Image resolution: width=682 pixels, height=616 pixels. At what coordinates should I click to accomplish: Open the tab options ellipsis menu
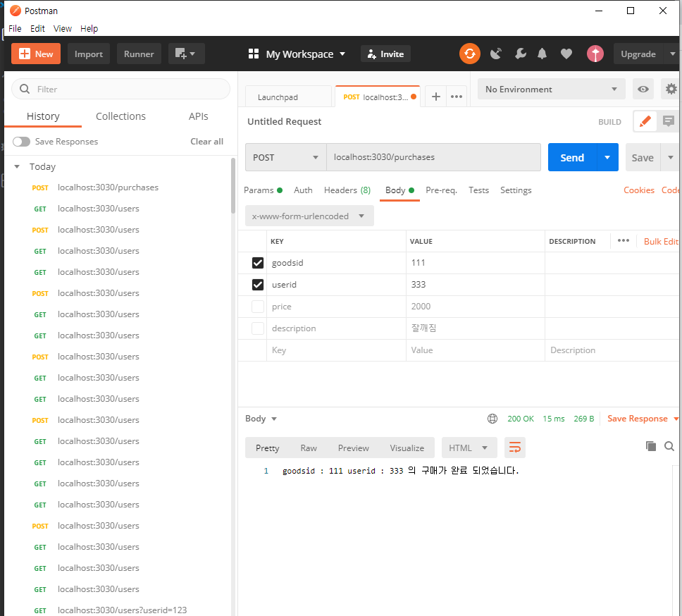pos(457,97)
